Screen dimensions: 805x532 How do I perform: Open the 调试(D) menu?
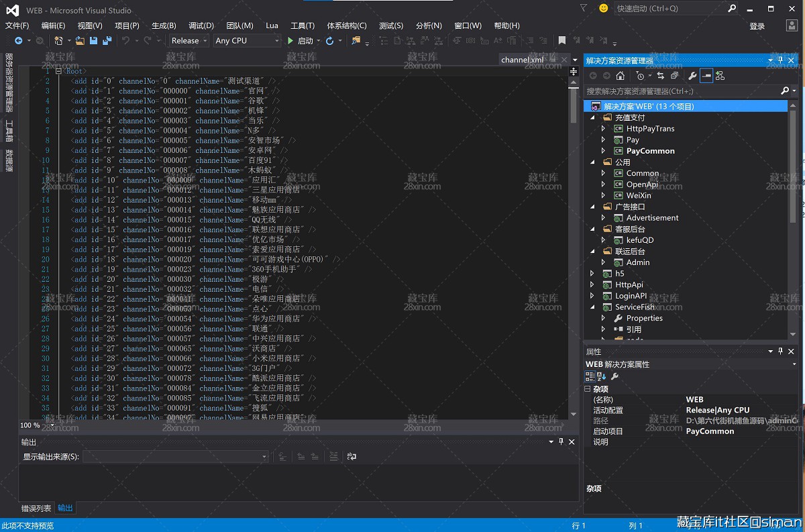(201, 25)
